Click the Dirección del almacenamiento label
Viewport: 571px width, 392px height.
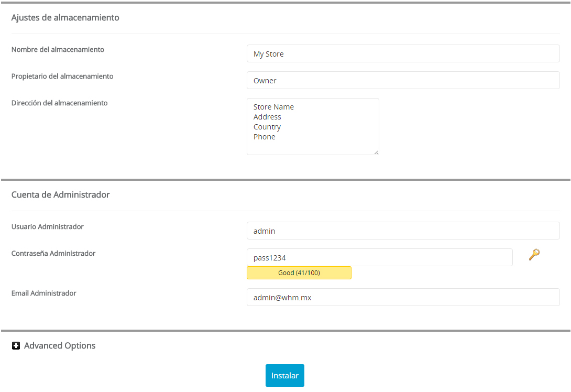[59, 103]
